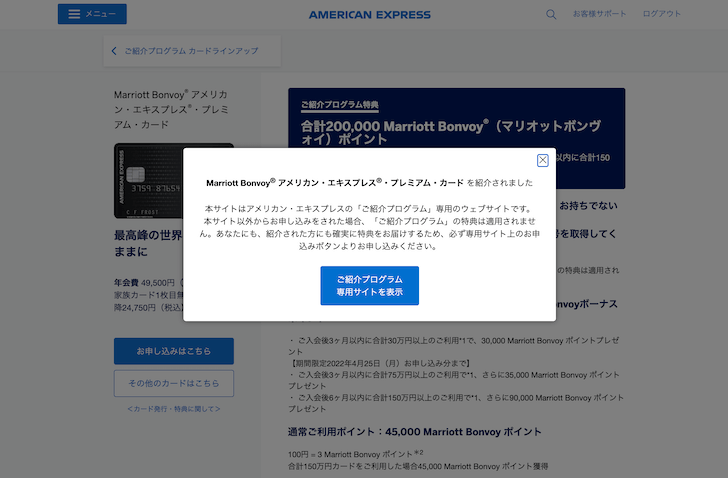Viewport: 728px width, 478px height.
Task: Click the popup title Marriott Bonvoy アメリカン・エキスプレス・プレミアム・カード
Action: point(335,183)
